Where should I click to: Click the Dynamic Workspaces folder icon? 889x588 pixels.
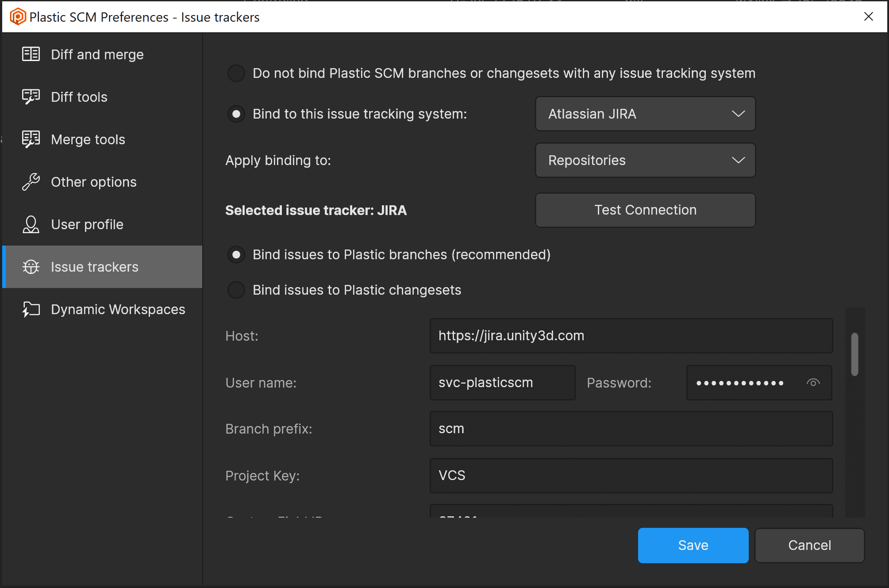[x=31, y=309]
